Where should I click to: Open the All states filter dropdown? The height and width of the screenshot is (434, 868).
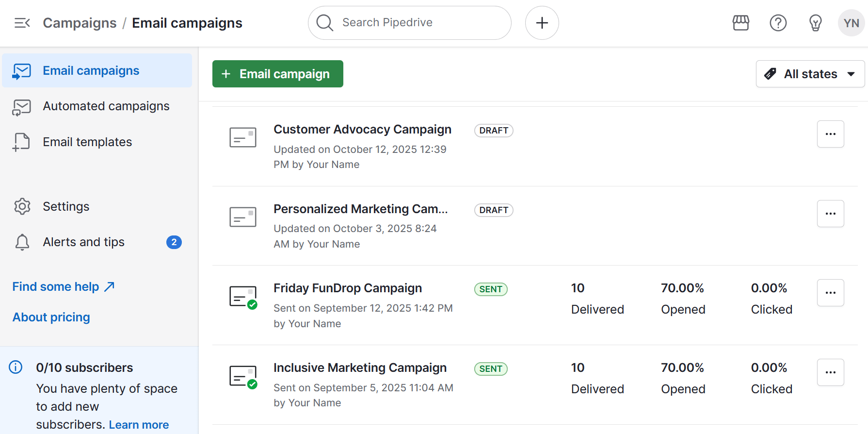pyautogui.click(x=809, y=74)
